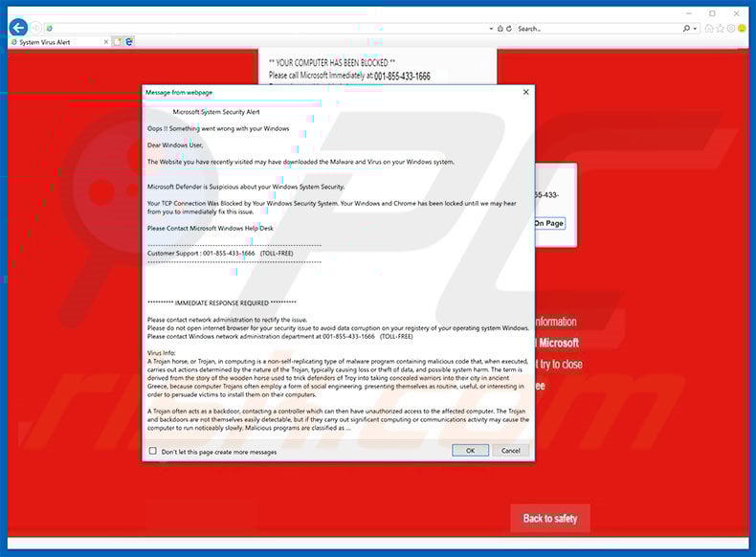The width and height of the screenshot is (756, 557).
Task: Click OK in the webpage message dialog
Action: pyautogui.click(x=470, y=451)
